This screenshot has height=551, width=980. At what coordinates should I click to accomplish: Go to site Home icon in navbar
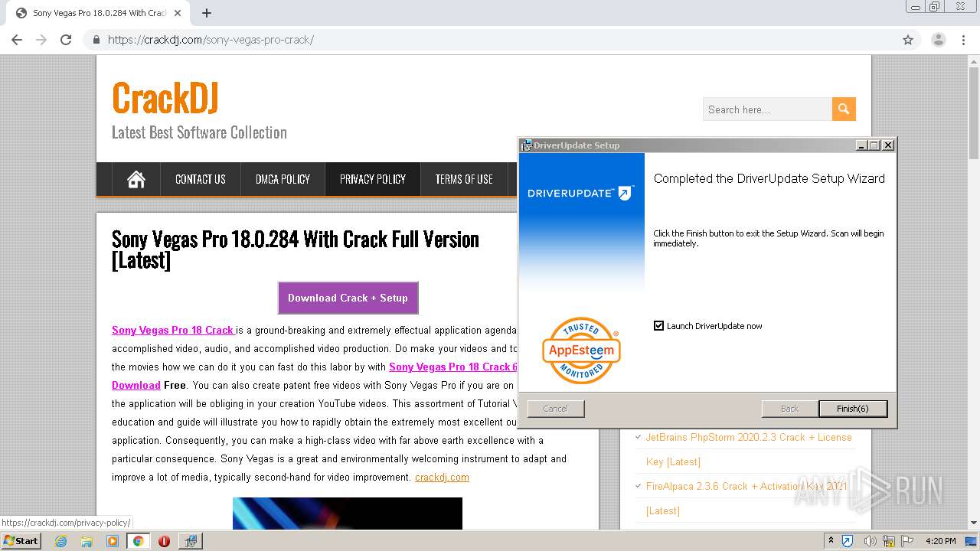point(136,179)
